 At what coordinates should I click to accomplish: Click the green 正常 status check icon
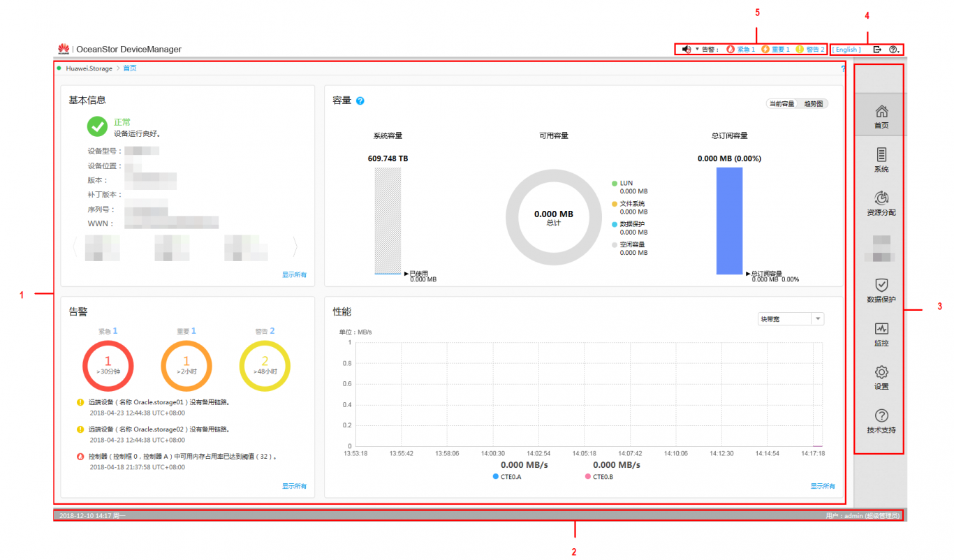tap(97, 126)
